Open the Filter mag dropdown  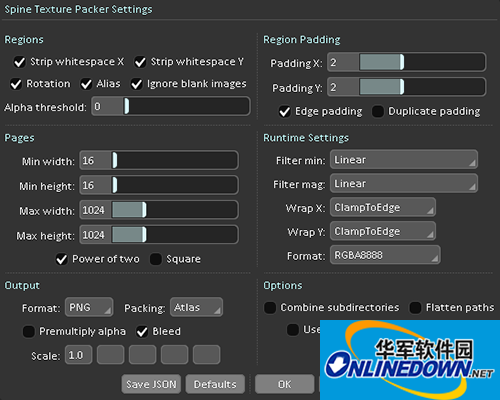tap(404, 184)
